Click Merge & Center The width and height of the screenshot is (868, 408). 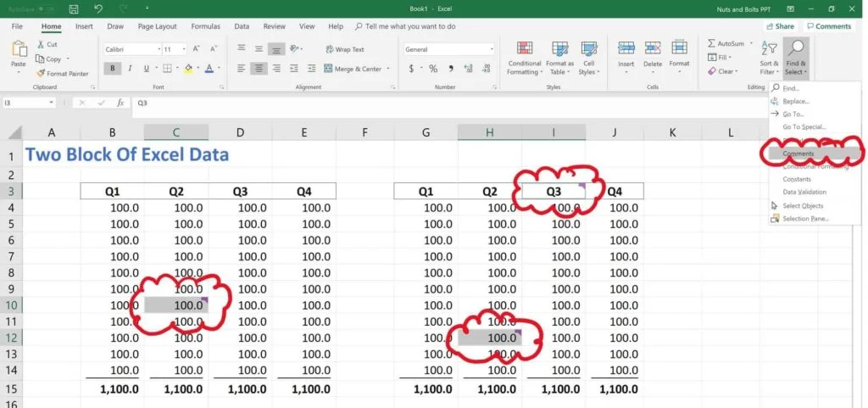353,69
